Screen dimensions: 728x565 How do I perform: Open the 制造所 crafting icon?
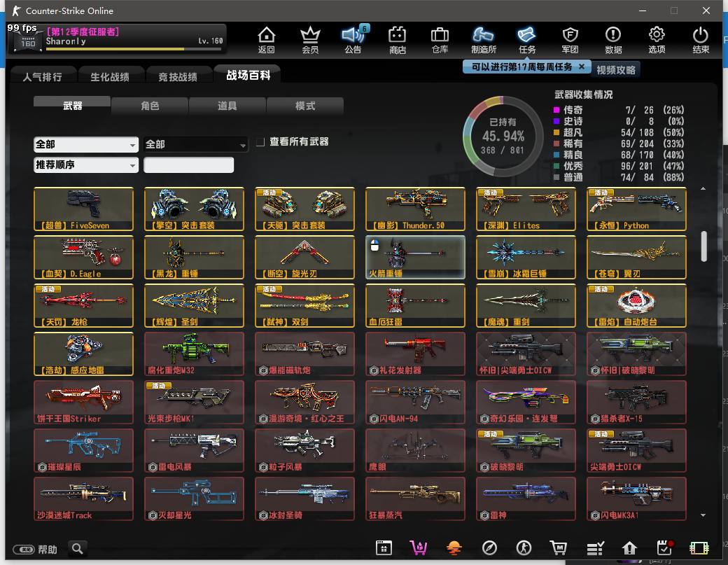483,40
